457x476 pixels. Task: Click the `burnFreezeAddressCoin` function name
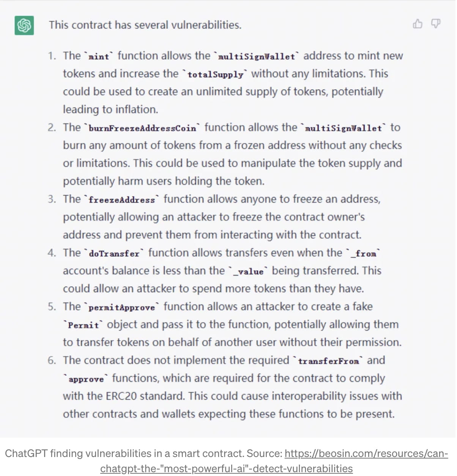142,128
